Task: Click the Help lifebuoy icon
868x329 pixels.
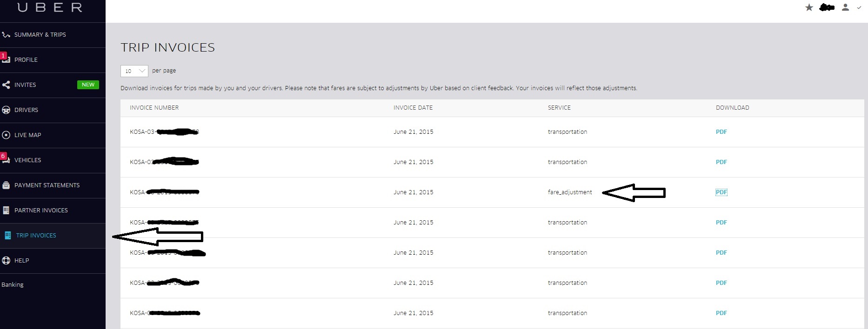Action: point(6,261)
